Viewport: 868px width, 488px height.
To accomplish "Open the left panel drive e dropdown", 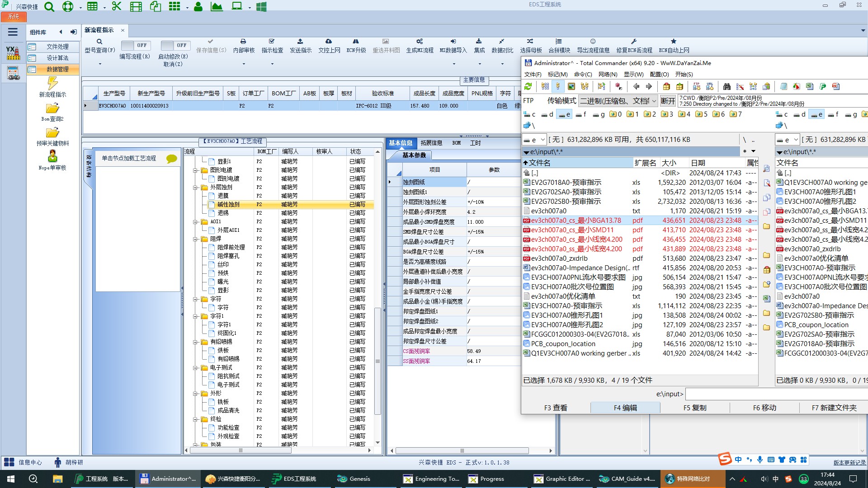I will coord(535,140).
